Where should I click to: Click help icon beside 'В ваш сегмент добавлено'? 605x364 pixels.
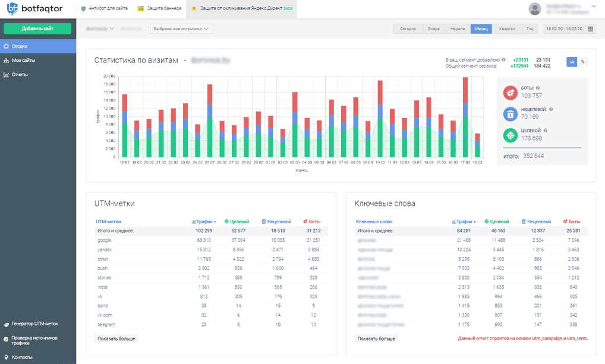pos(503,60)
